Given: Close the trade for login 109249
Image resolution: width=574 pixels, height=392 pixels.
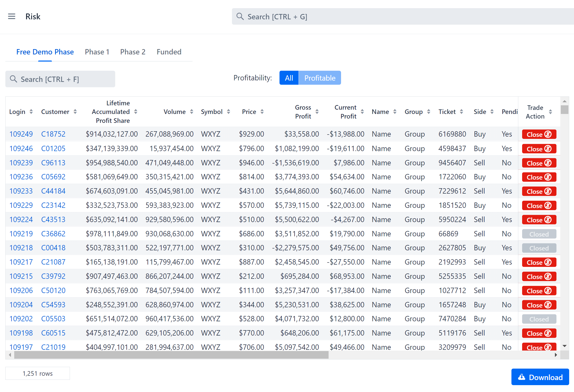Looking at the screenshot, I should click(x=539, y=134).
